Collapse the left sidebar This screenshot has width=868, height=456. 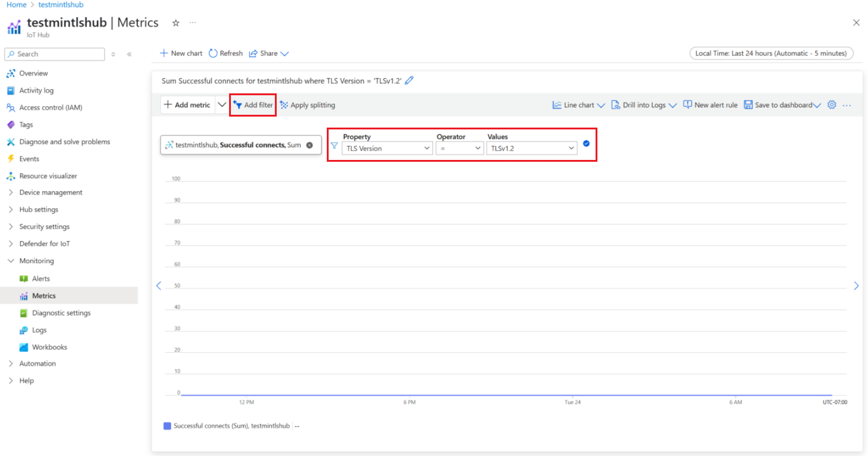[x=129, y=54]
